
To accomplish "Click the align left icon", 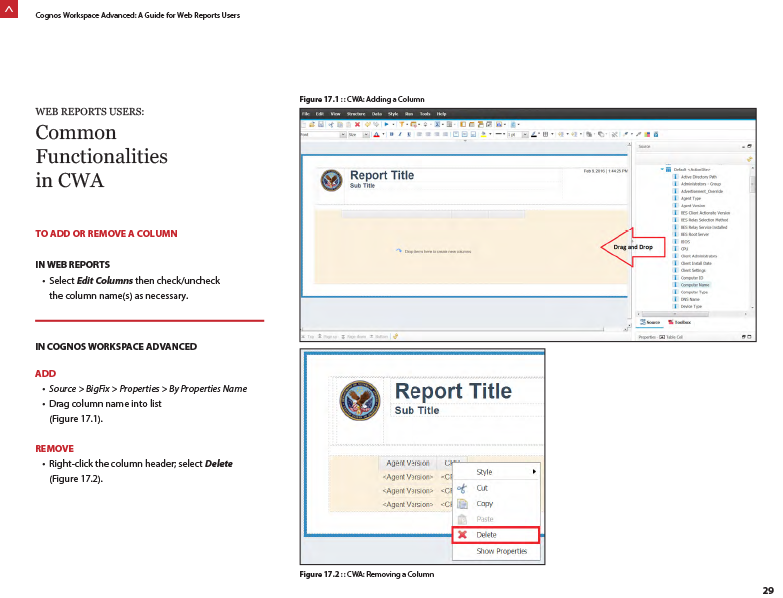I will point(419,134).
